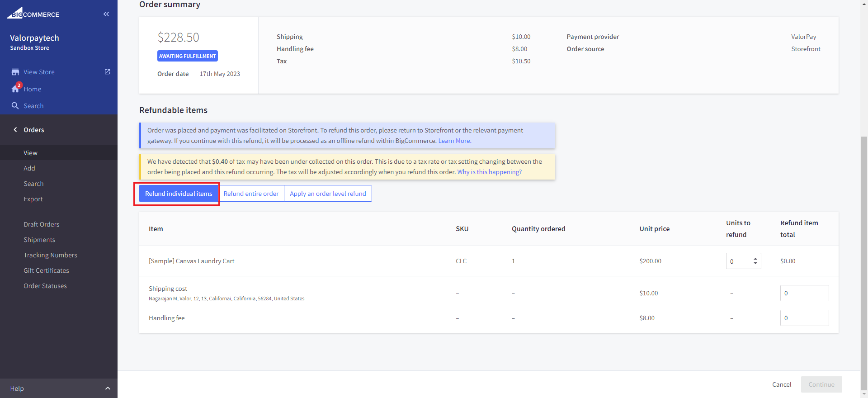The image size is (868, 398).
Task: Click the BigCommerce logo
Action: pyautogui.click(x=33, y=14)
